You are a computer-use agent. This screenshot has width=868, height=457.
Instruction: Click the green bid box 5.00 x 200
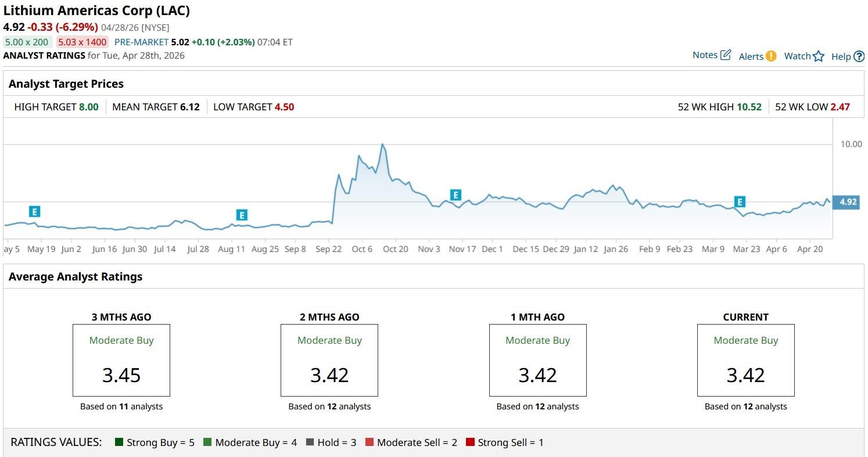point(28,42)
